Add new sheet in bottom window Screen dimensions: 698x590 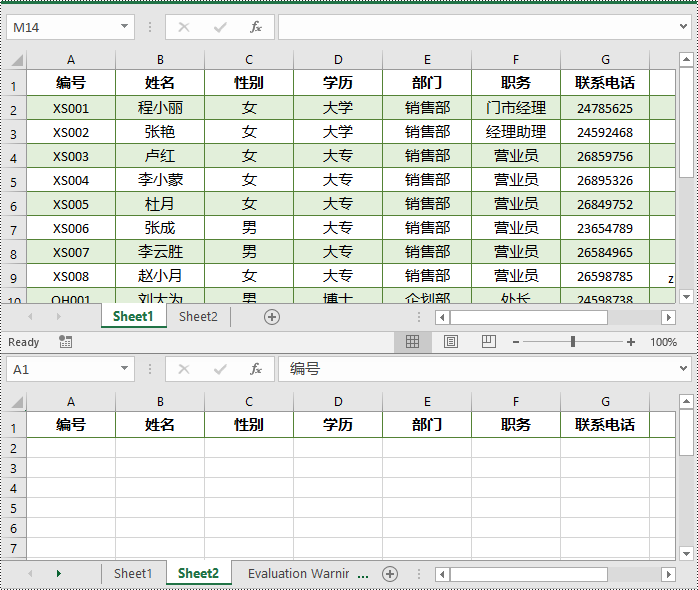point(390,574)
